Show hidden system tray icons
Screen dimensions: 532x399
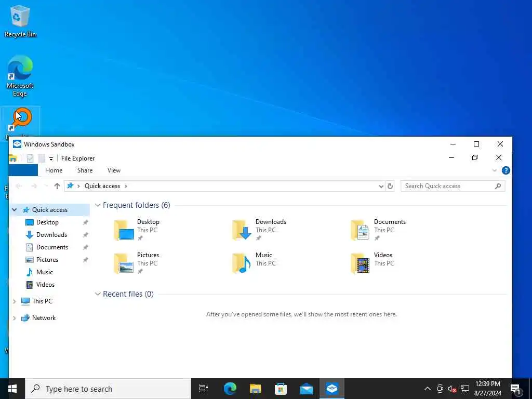pyautogui.click(x=428, y=389)
